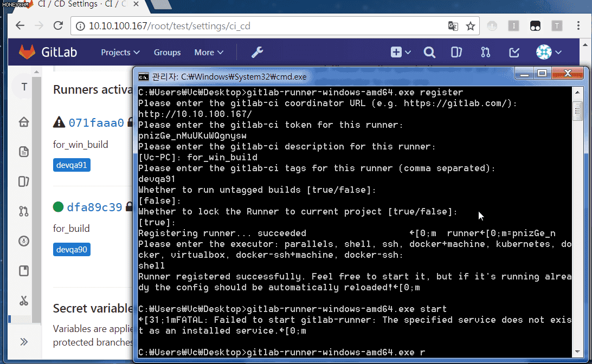This screenshot has width=592, height=364.
Task: Open Issues icon in GitLab navbar
Action: click(456, 53)
